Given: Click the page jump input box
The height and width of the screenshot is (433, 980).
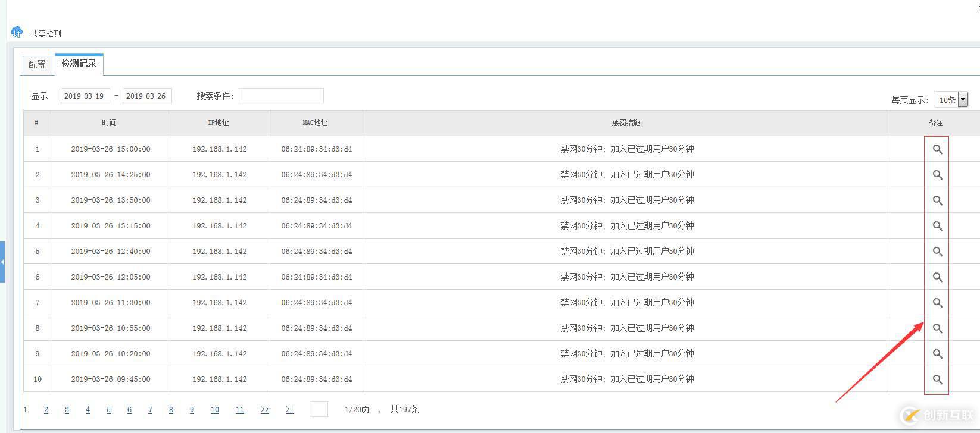Looking at the screenshot, I should pyautogui.click(x=319, y=409).
